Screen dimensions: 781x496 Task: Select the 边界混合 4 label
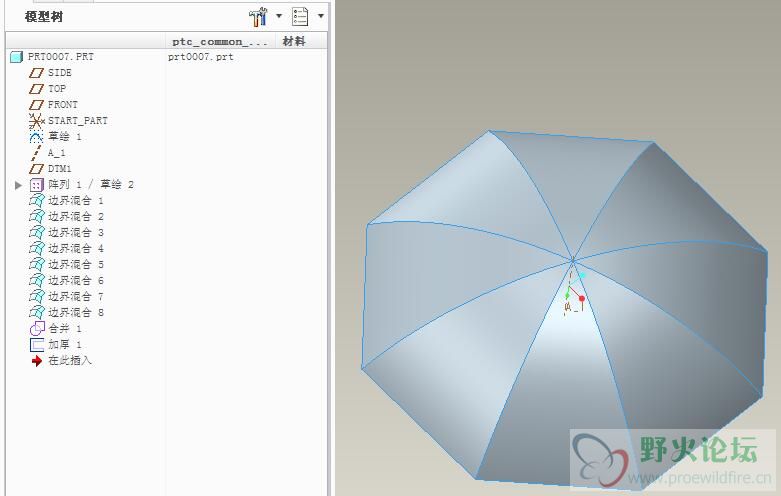point(76,248)
